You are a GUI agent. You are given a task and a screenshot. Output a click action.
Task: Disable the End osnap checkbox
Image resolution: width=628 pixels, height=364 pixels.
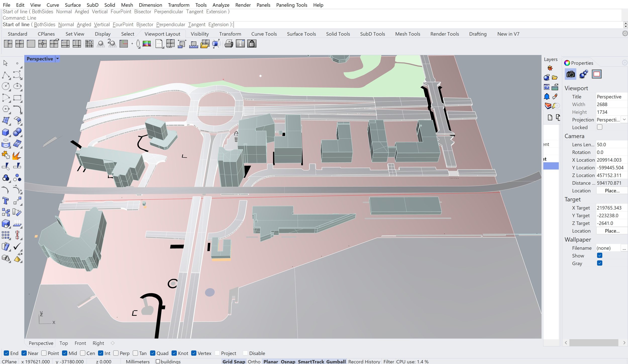tap(7, 353)
